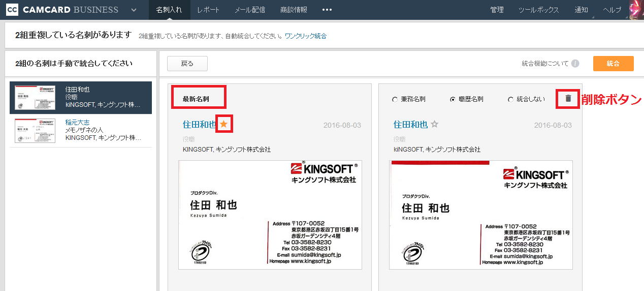644x291 pixels.
Task: Toggle the orange star on latest 住田和也 card
Action: (223, 124)
